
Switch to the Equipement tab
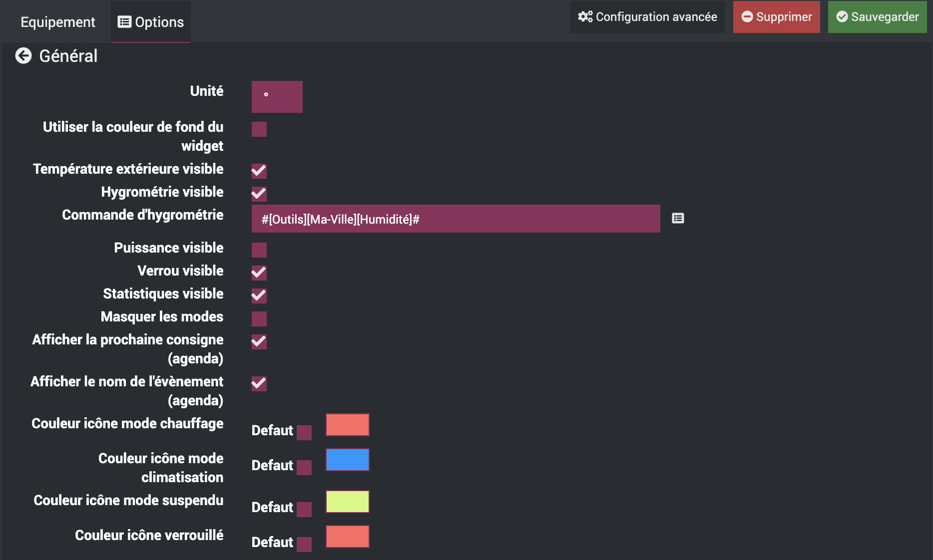57,22
